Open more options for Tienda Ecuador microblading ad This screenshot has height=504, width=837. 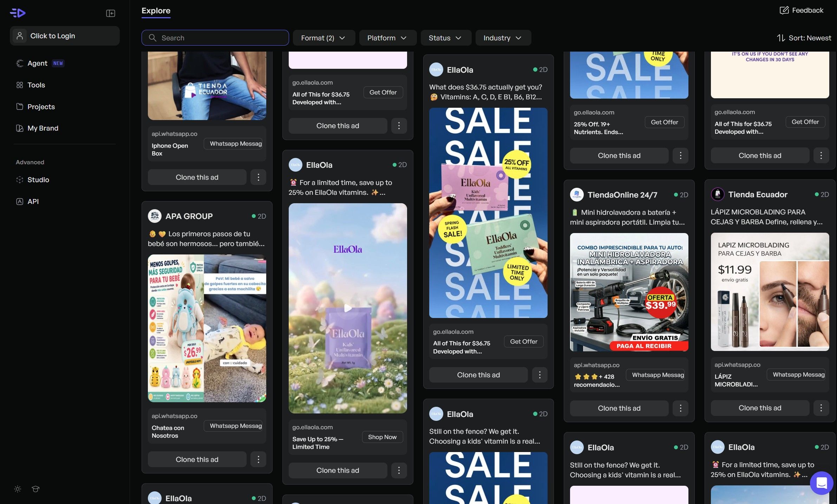[821, 408]
